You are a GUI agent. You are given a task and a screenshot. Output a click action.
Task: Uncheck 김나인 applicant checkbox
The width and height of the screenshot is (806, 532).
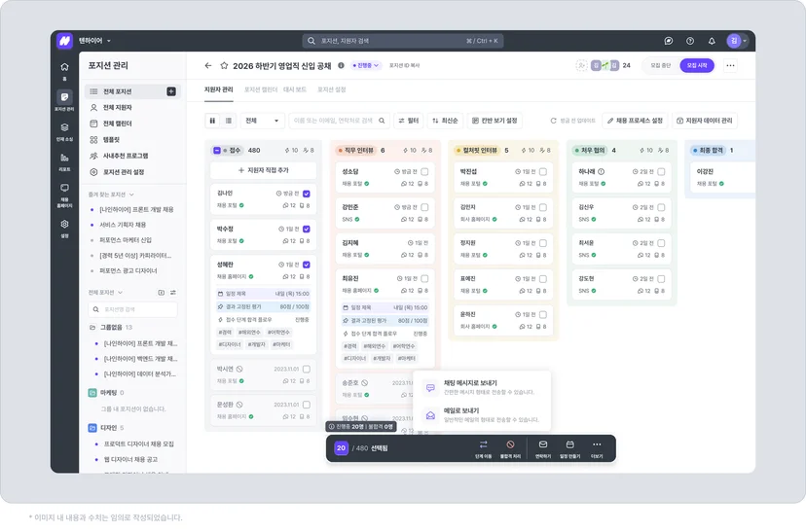click(307, 194)
